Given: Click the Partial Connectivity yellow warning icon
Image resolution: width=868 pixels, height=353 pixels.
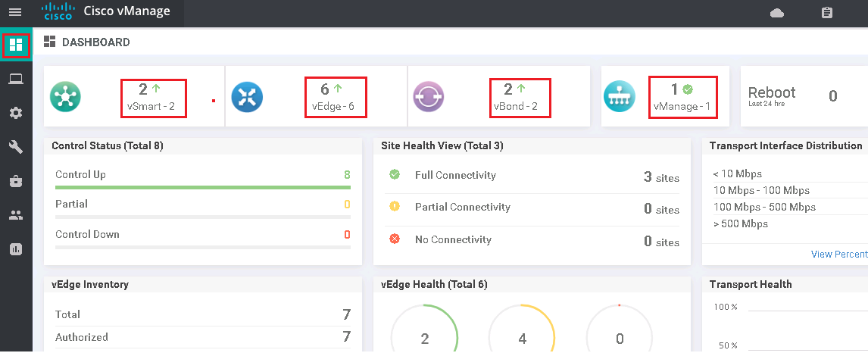Looking at the screenshot, I should click(395, 207).
